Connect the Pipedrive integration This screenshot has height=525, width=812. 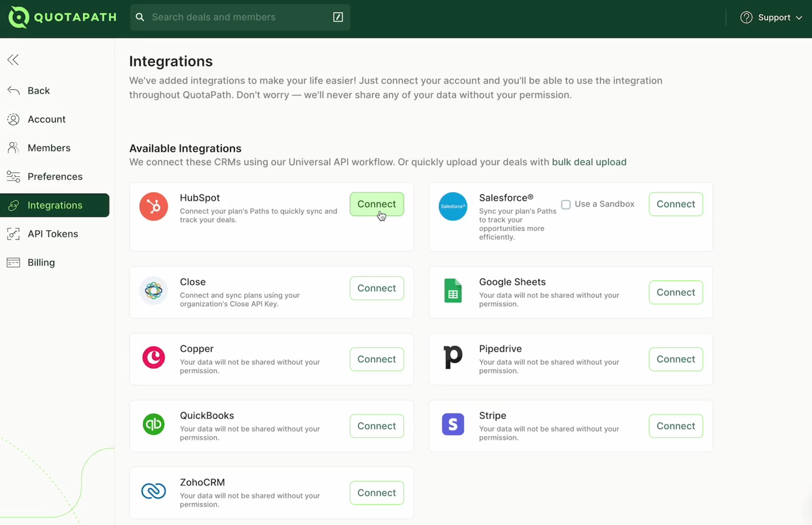[x=676, y=359]
